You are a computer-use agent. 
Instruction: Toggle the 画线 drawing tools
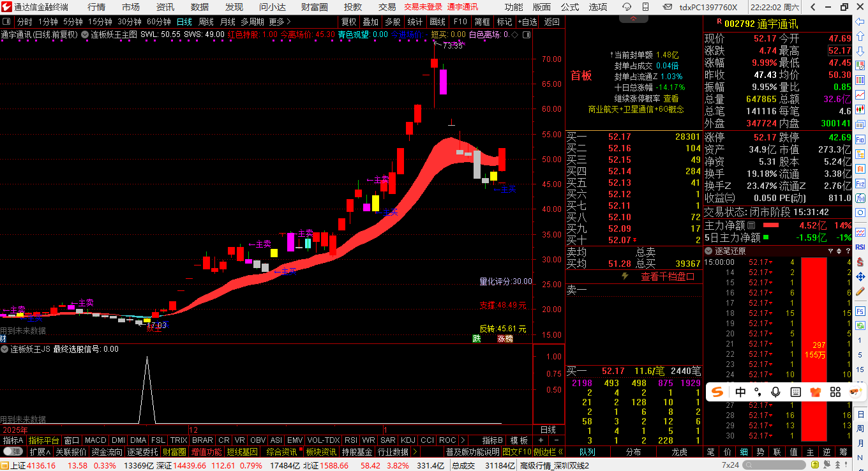[437, 22]
